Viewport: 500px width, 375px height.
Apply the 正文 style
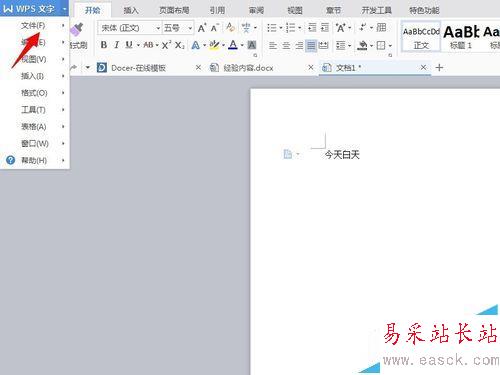click(421, 37)
